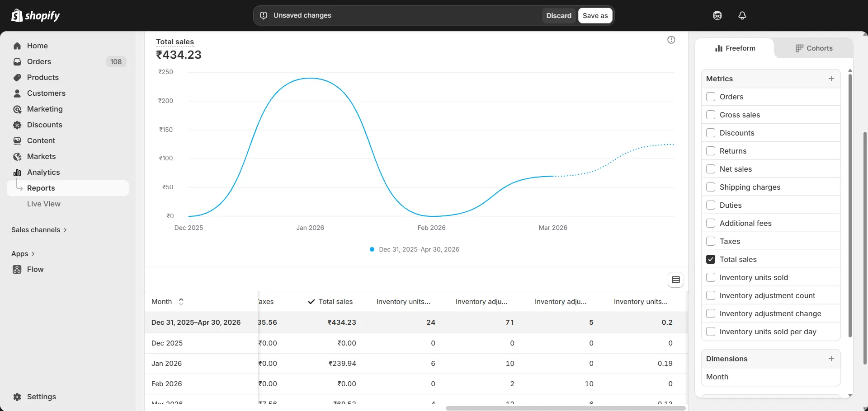Click the Settings gear icon
The image size is (868, 411).
17,397
